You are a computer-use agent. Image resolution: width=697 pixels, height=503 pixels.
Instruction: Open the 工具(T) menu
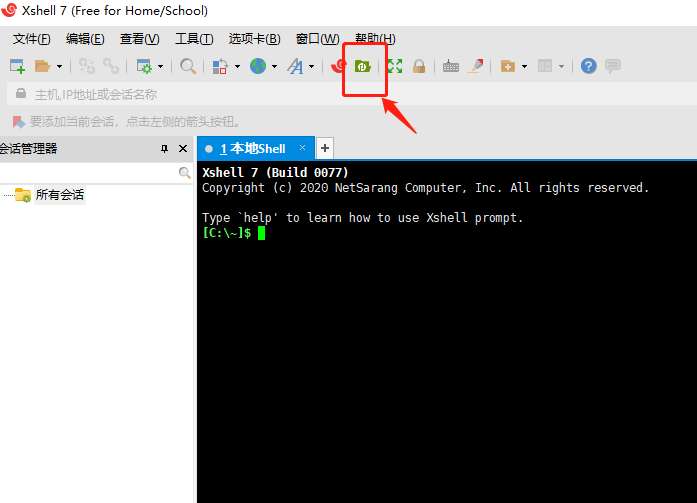(194, 39)
